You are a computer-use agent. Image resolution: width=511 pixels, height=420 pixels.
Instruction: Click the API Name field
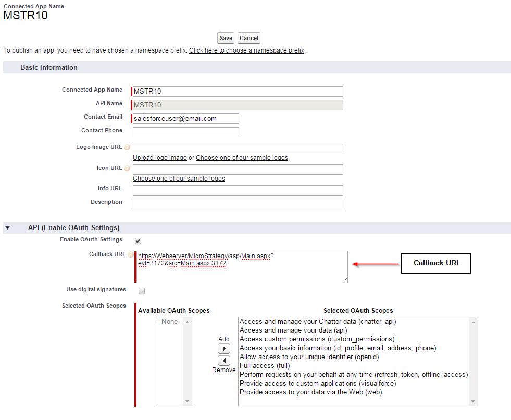coord(238,105)
